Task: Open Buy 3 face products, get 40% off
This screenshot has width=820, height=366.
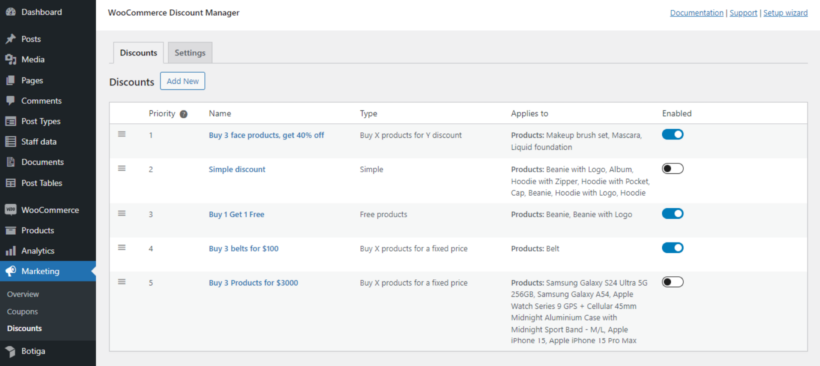Action: coord(266,135)
